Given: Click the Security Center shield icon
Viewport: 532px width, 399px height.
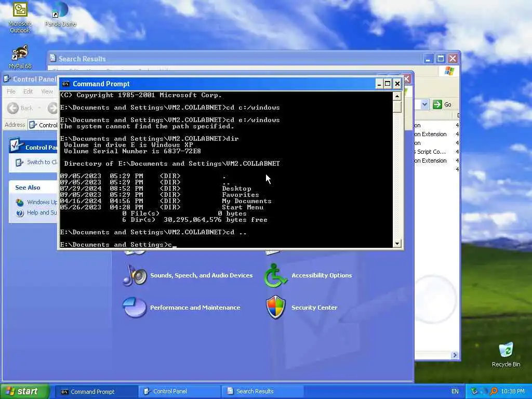Looking at the screenshot, I should pyautogui.click(x=275, y=308).
